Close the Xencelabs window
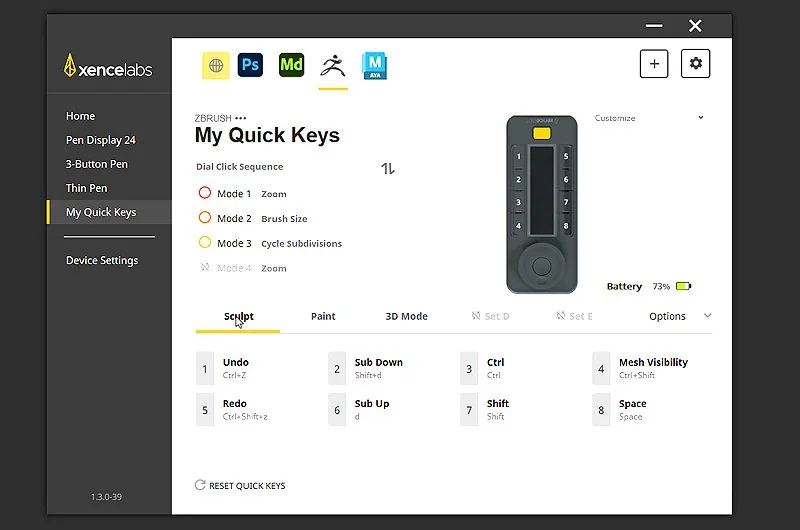Image resolution: width=800 pixels, height=530 pixels. coord(695,26)
